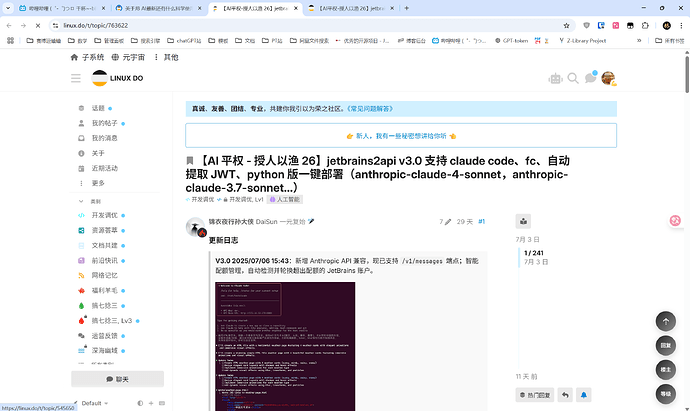Open the Z-Library Project bookmark
The height and width of the screenshot is (411, 690).
[x=582, y=40]
